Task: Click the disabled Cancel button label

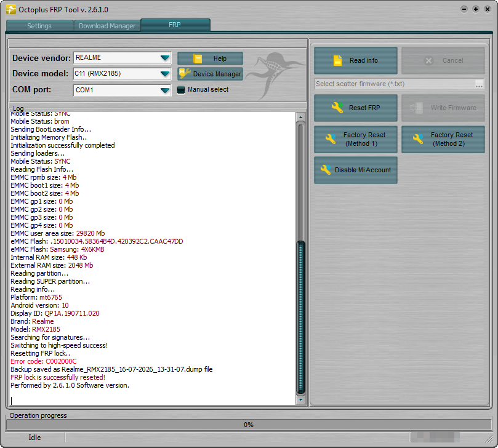Action: [452, 60]
